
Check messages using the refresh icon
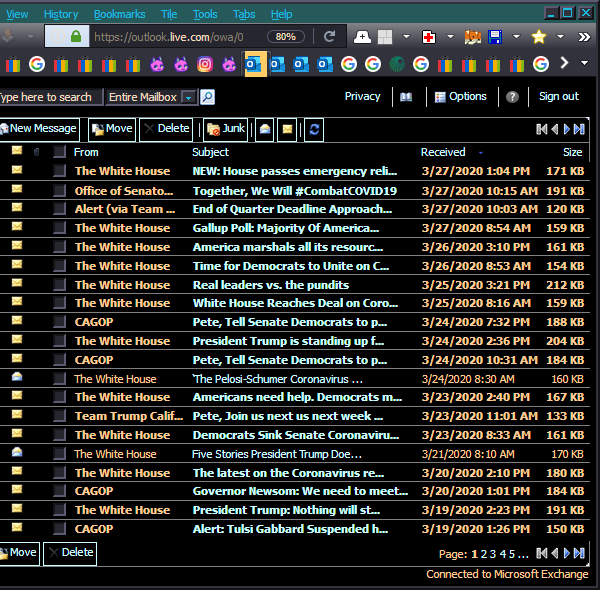point(314,129)
